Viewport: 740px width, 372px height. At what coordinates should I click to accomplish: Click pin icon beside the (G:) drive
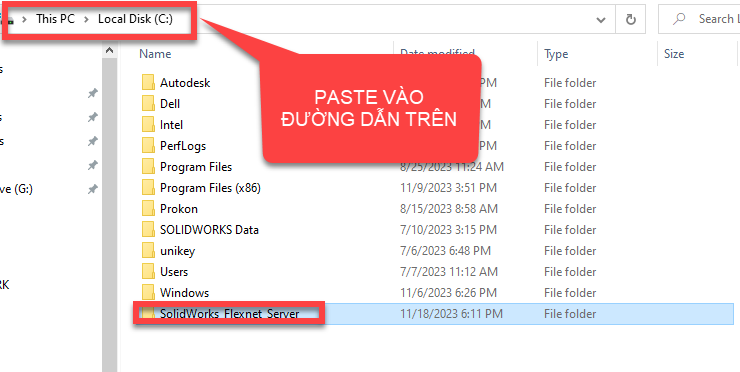pyautogui.click(x=92, y=190)
